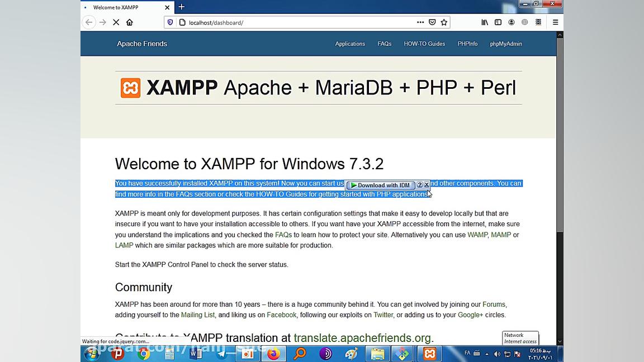Show sidebars icon in Firefox toolbar
The width and height of the screenshot is (644, 362).
click(x=498, y=22)
